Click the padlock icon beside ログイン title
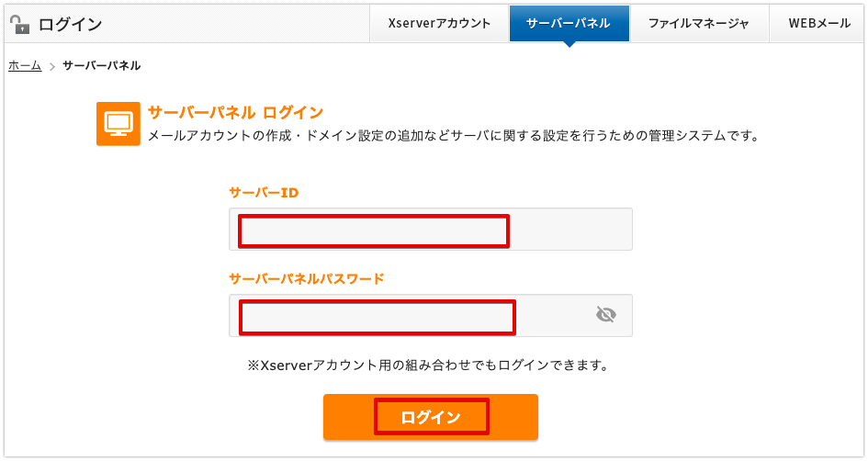868x461 pixels. [x=20, y=24]
